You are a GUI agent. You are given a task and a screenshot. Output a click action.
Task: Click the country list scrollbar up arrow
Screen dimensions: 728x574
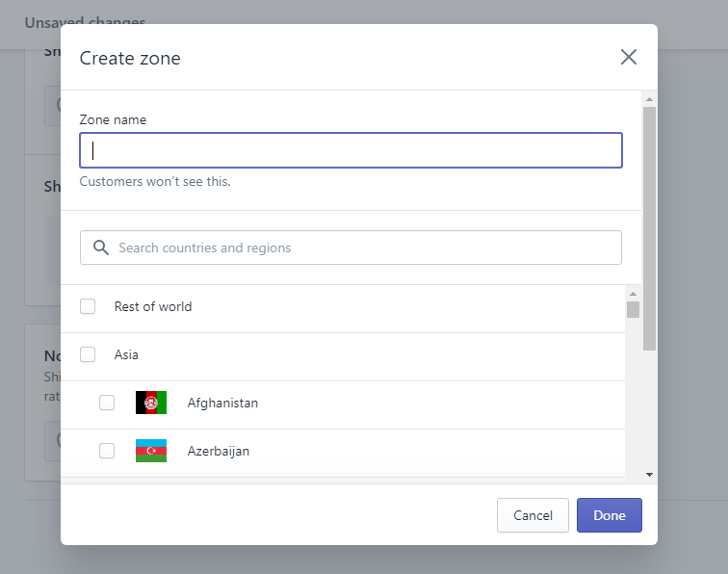coord(633,293)
